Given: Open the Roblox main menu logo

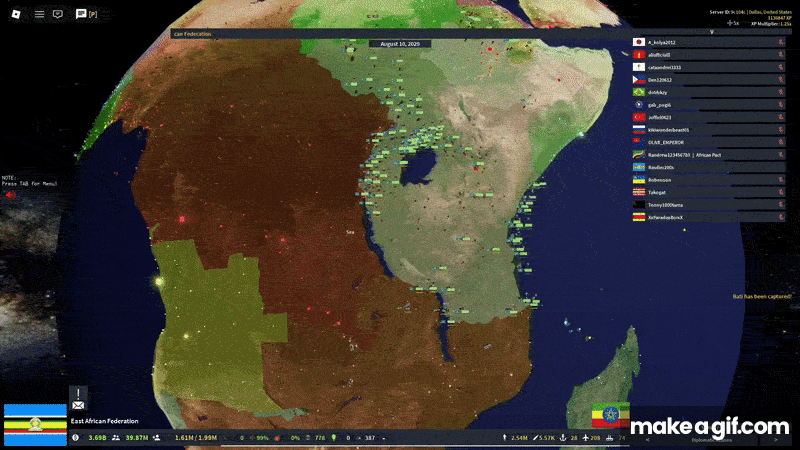Looking at the screenshot, I should point(16,14).
